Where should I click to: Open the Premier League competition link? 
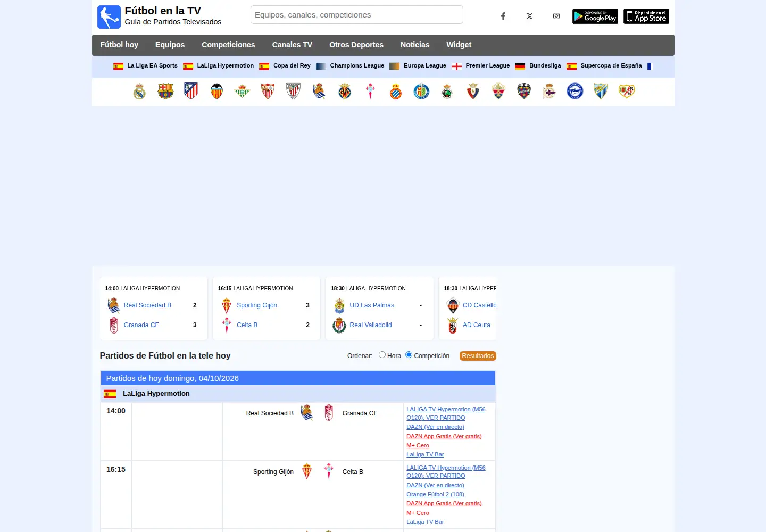488,66
